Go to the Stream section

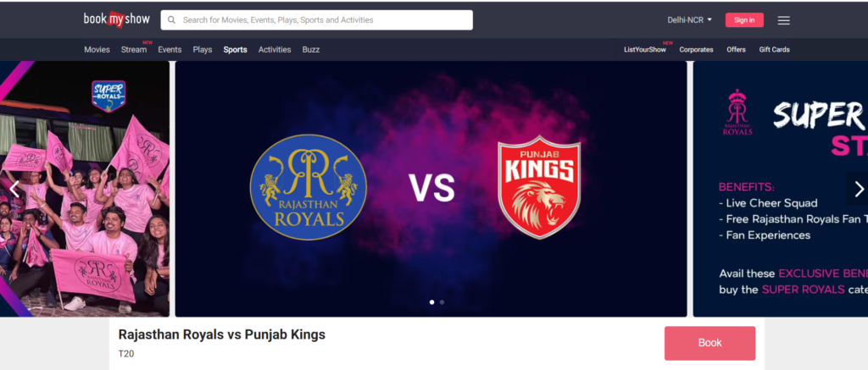click(134, 50)
